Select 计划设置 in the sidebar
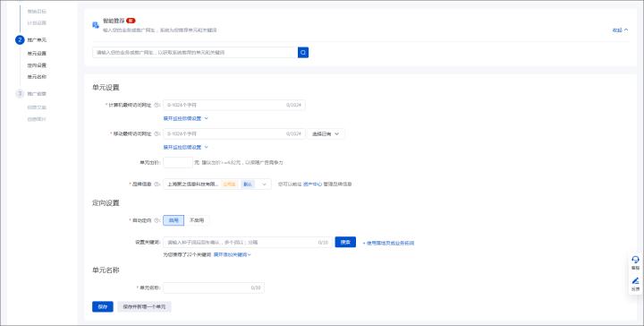This screenshot has height=326, width=644. [37, 23]
